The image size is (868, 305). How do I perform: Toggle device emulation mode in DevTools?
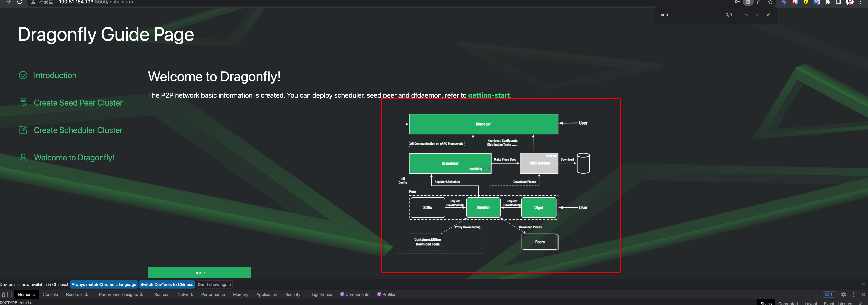coord(5,294)
